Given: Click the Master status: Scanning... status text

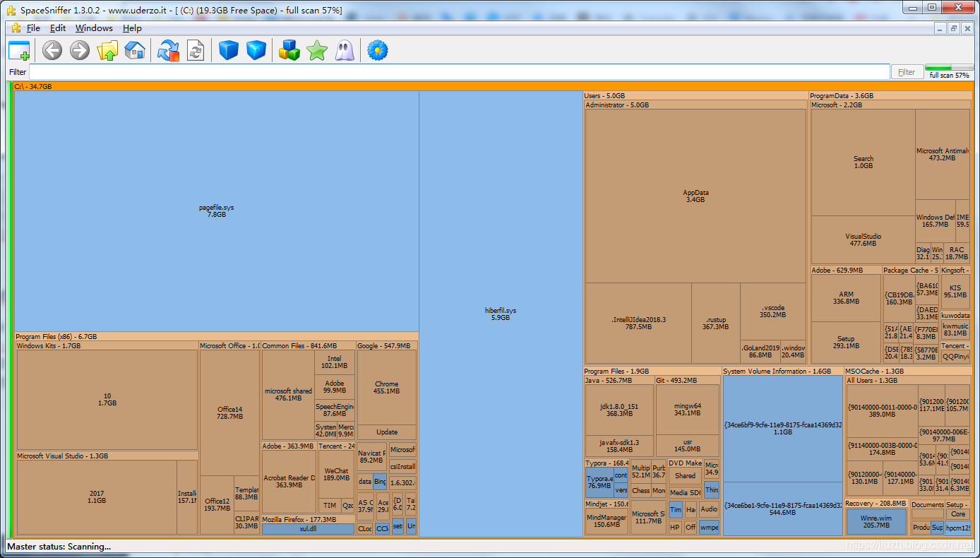Looking at the screenshot, I should (59, 547).
